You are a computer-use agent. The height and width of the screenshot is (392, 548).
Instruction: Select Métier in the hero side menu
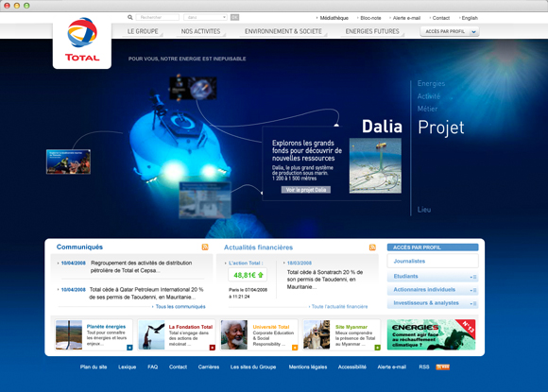(x=427, y=109)
